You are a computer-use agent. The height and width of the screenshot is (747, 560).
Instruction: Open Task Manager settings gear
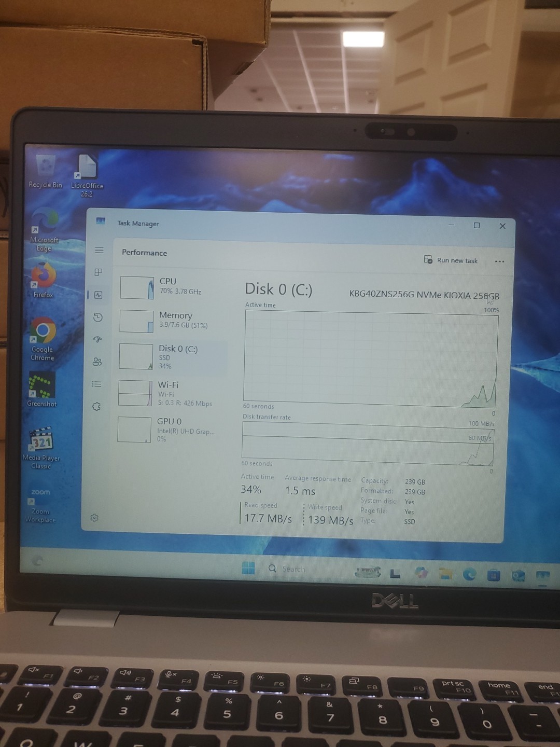[x=94, y=518]
